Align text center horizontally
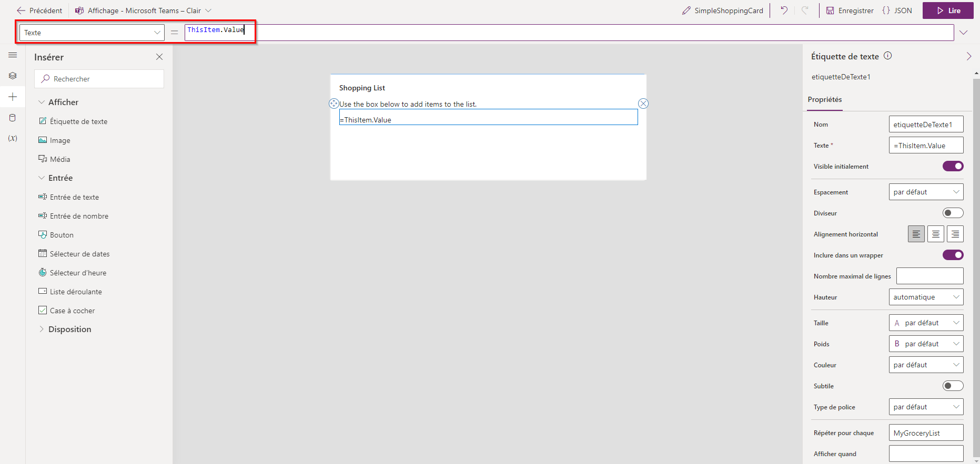Image resolution: width=980 pixels, height=464 pixels. [936, 234]
